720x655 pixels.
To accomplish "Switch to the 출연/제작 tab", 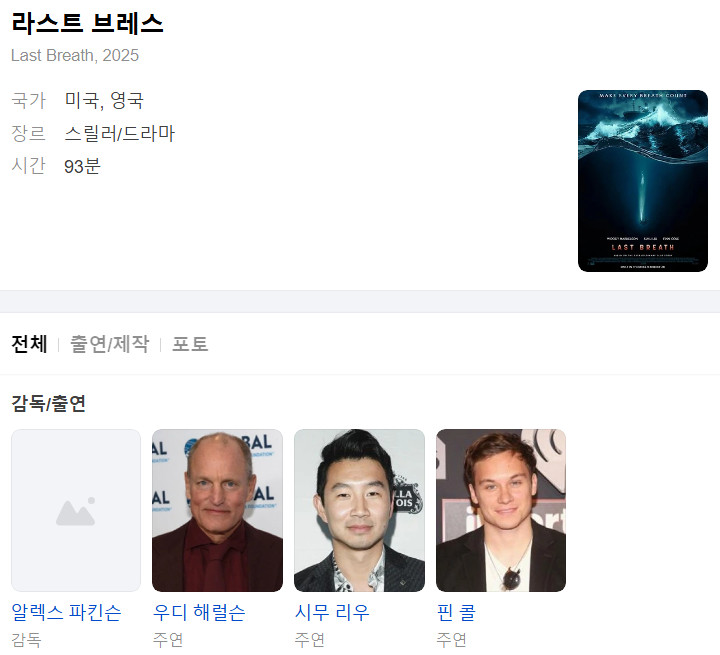I will (109, 344).
